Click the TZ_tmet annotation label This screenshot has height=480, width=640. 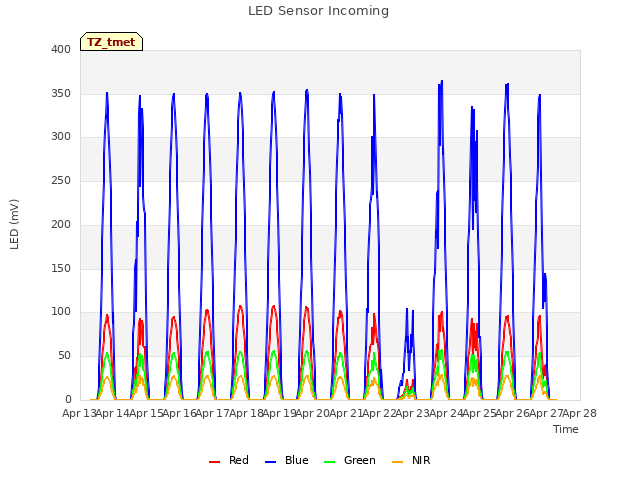click(111, 42)
